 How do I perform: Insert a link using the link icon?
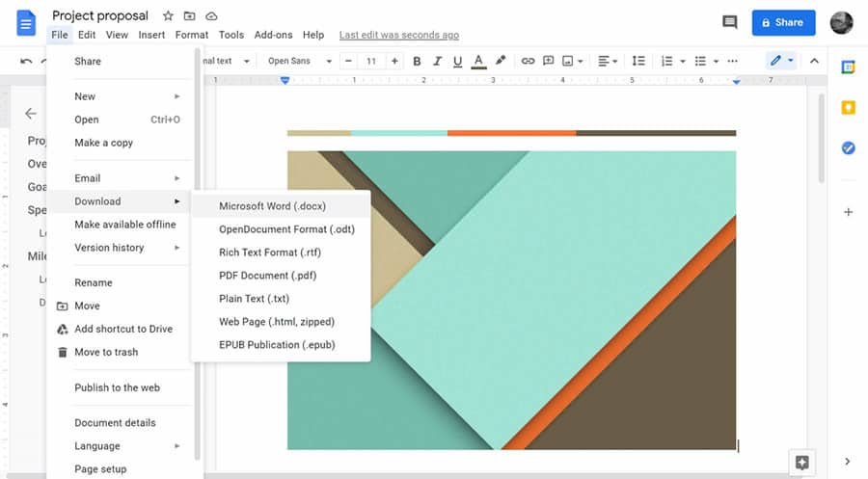tap(529, 61)
